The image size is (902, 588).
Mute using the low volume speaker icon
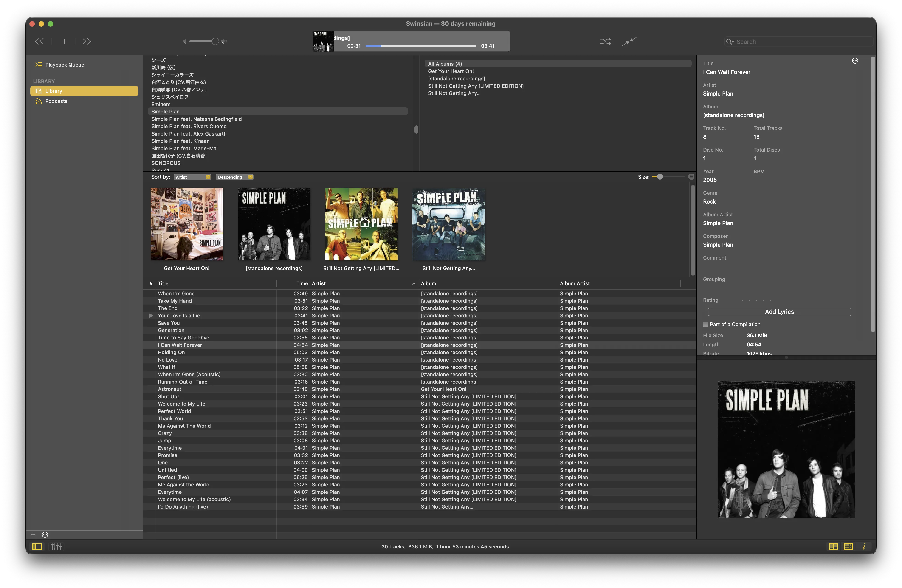[x=185, y=41]
